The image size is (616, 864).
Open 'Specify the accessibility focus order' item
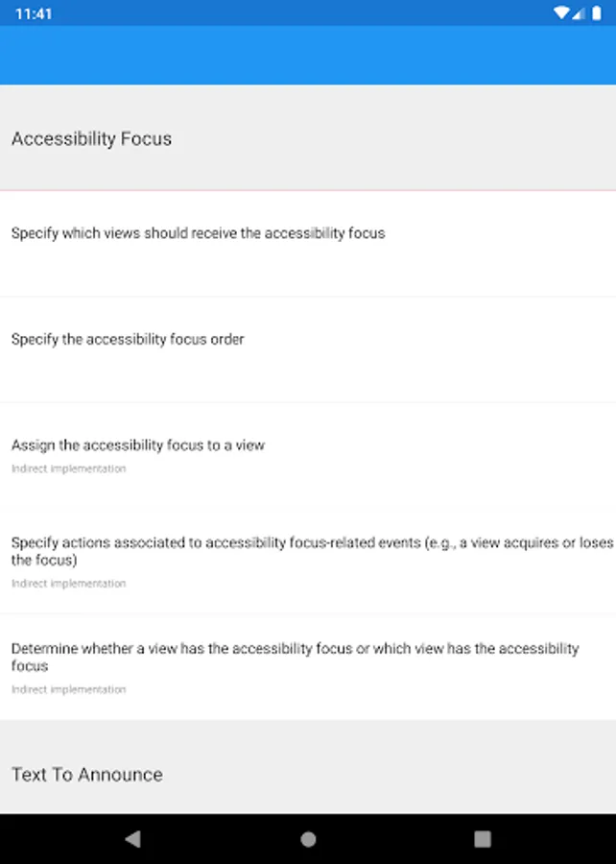coord(128,339)
